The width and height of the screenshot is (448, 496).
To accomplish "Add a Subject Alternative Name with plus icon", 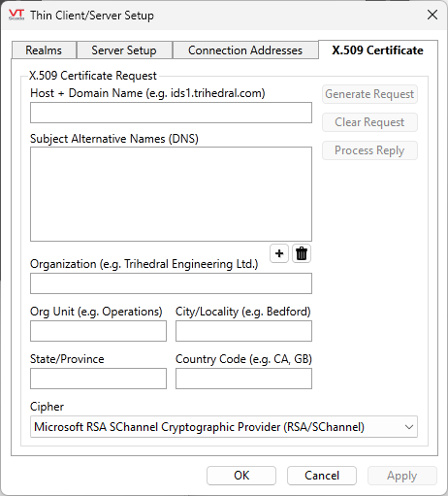I will 279,253.
